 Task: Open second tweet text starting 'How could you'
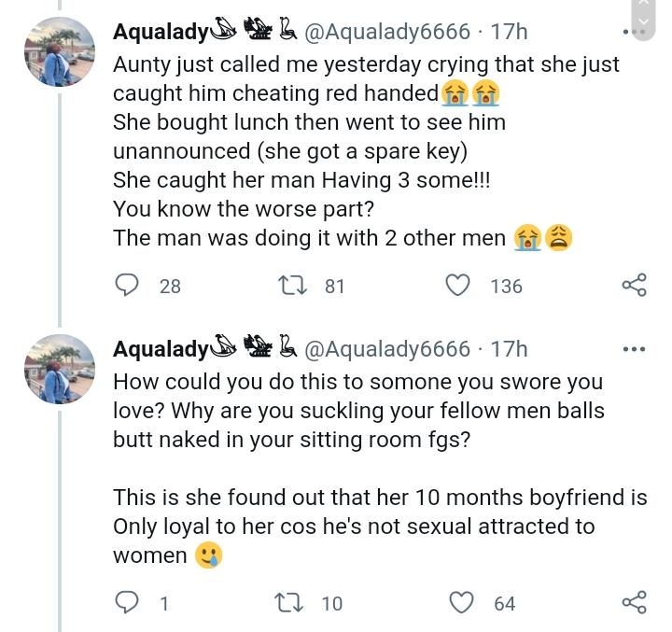tap(355, 411)
